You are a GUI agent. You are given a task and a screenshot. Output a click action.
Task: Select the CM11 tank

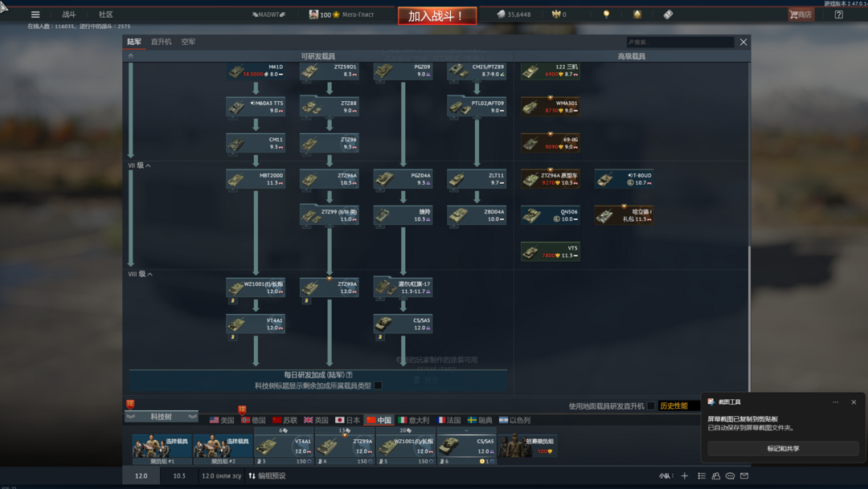click(x=256, y=143)
